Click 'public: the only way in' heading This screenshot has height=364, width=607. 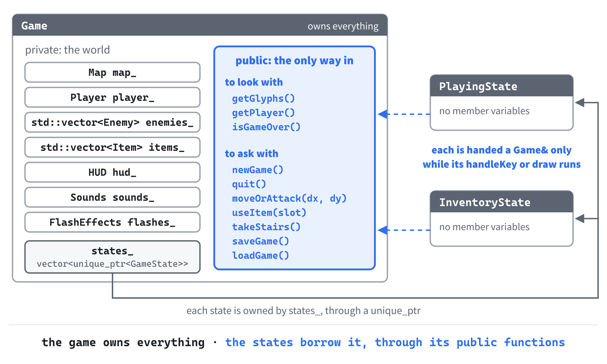click(x=294, y=61)
